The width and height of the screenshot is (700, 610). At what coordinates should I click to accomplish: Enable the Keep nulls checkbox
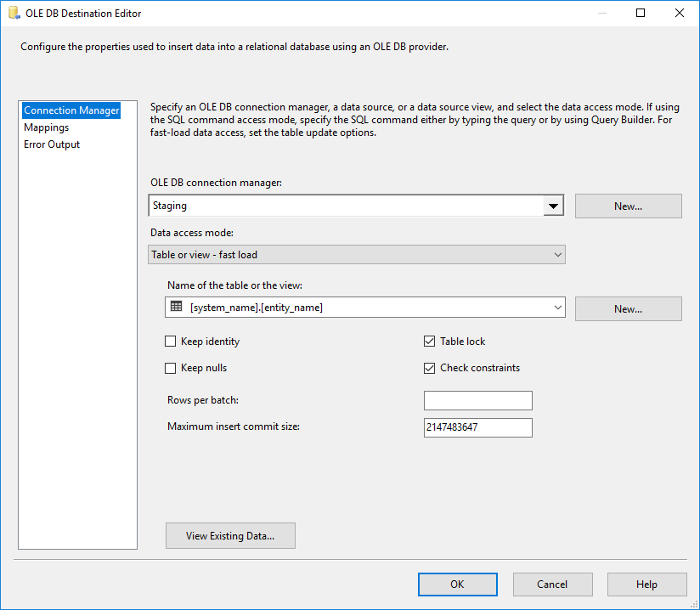pos(170,368)
